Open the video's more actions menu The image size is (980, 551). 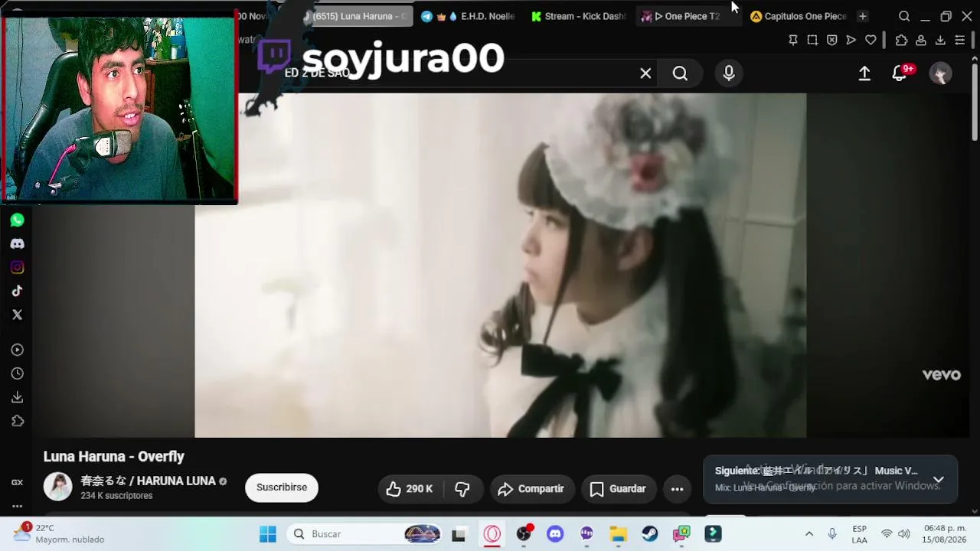(x=677, y=489)
